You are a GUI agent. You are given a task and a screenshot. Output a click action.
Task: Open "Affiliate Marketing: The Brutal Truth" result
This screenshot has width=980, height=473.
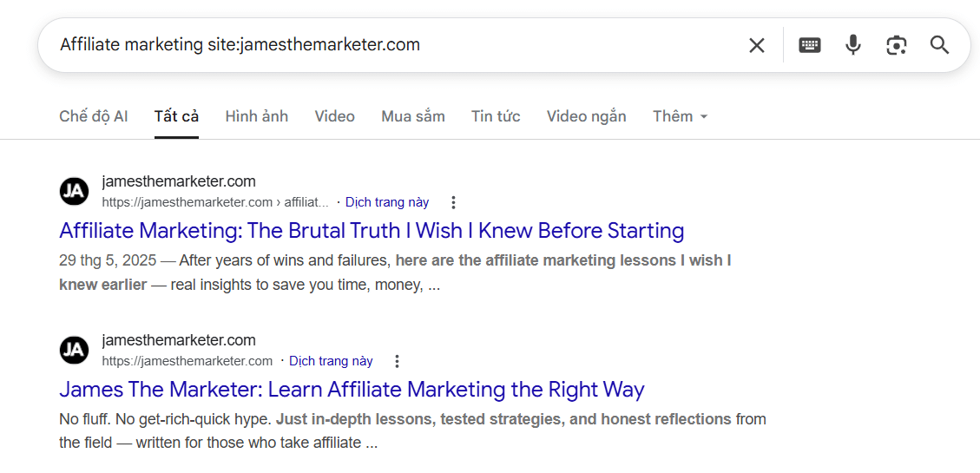pos(372,231)
